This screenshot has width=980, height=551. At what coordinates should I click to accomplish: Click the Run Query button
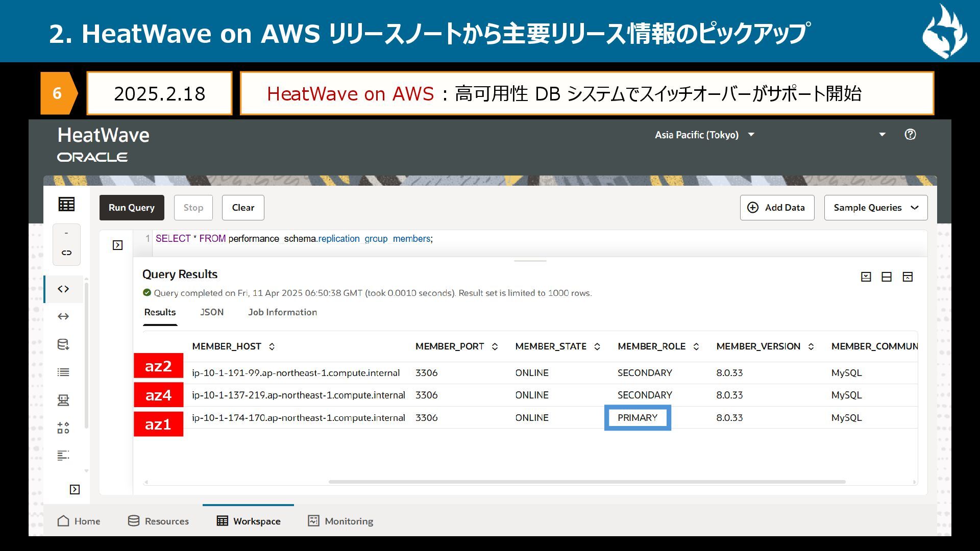[131, 208]
